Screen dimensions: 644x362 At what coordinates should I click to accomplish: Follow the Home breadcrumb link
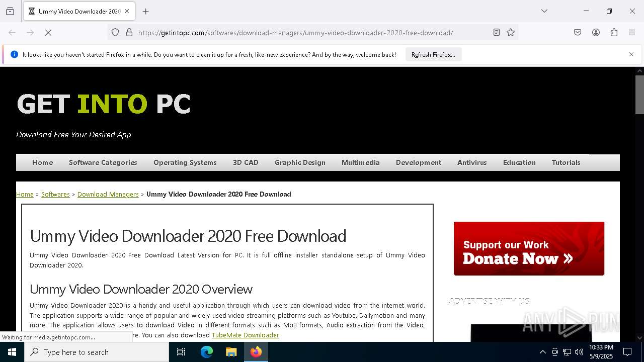[x=25, y=194]
